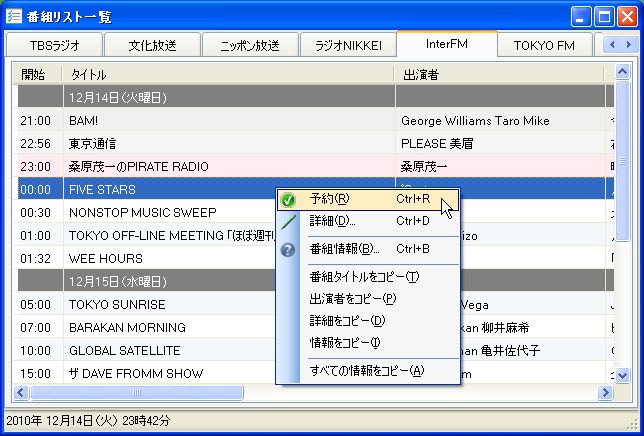
Task: Choose 番組タイトルをコピー menu entry
Action: (x=364, y=277)
